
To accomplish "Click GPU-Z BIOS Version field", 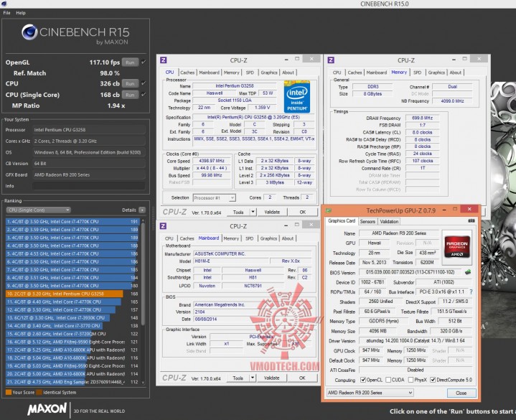I will coord(411,272).
